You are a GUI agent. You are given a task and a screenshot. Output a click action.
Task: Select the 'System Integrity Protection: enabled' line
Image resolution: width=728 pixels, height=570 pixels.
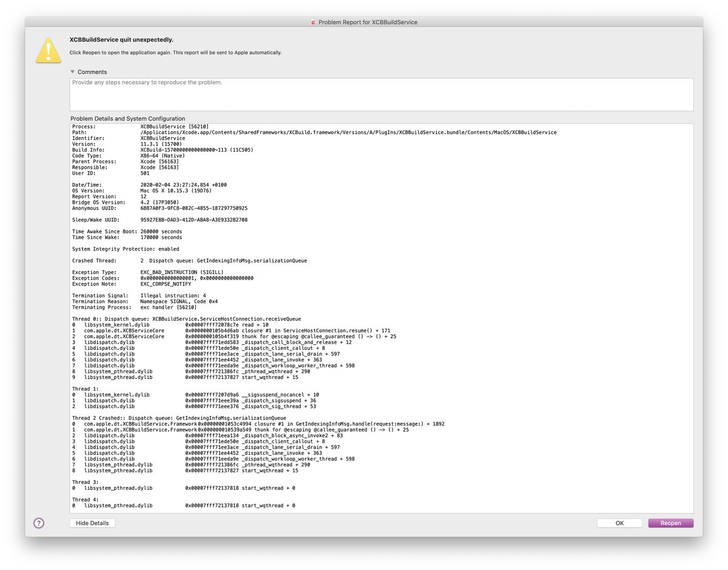126,249
